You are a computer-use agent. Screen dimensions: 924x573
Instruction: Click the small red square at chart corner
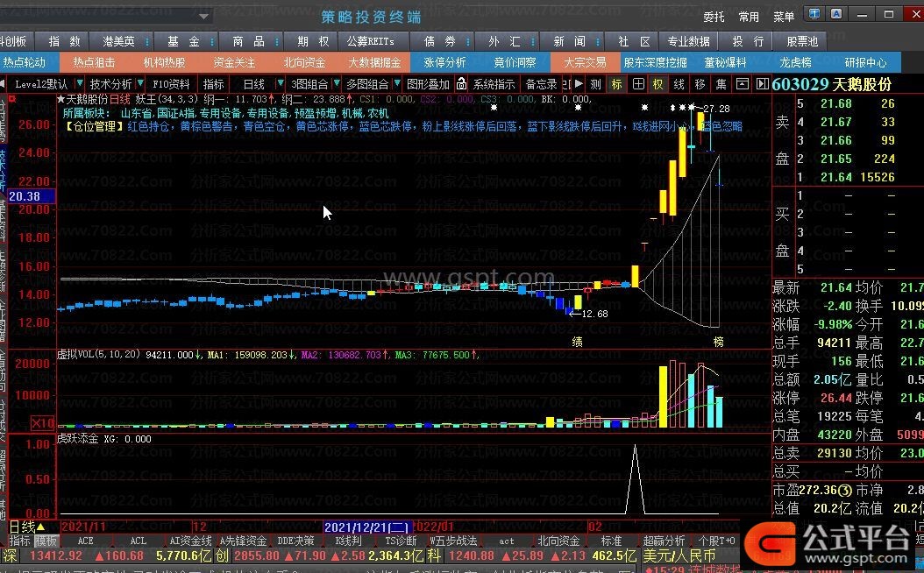click(11, 99)
